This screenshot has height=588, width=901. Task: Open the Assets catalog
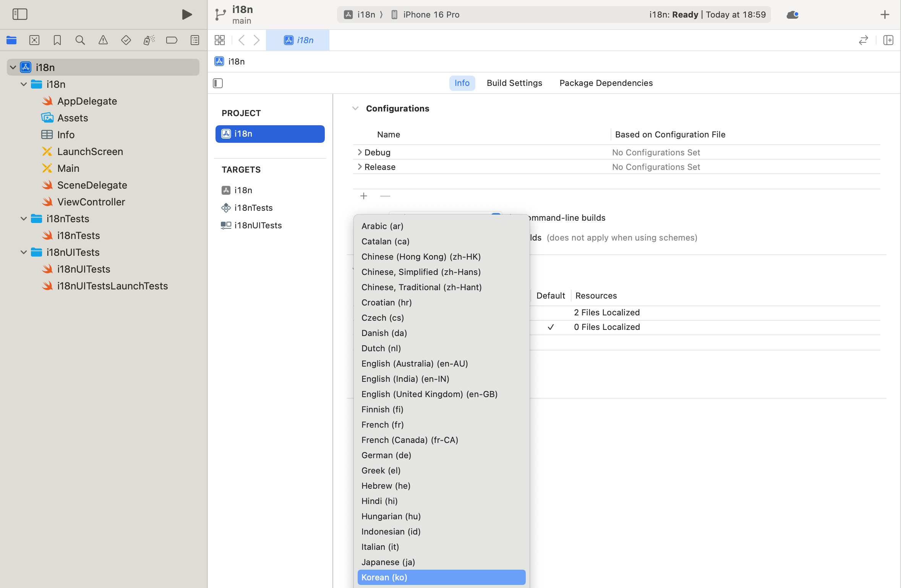73,118
